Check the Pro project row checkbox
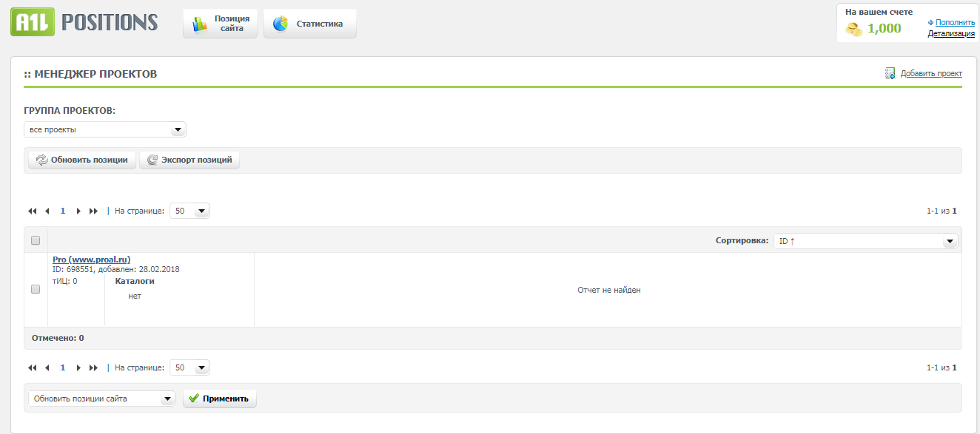Viewport: 980px width, 434px height. click(36, 290)
